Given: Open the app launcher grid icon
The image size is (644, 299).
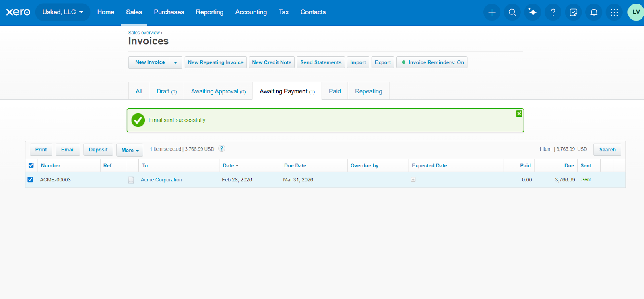Looking at the screenshot, I should click(614, 12).
